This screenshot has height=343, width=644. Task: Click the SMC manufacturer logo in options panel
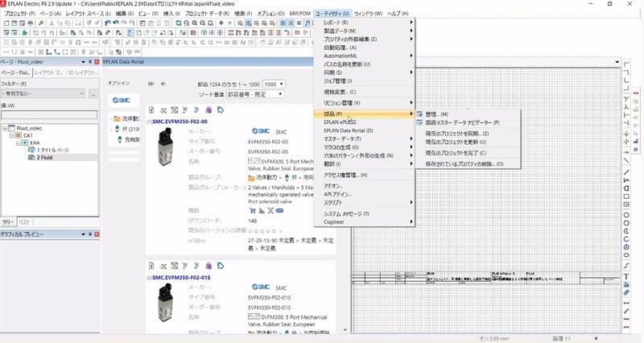tap(122, 100)
